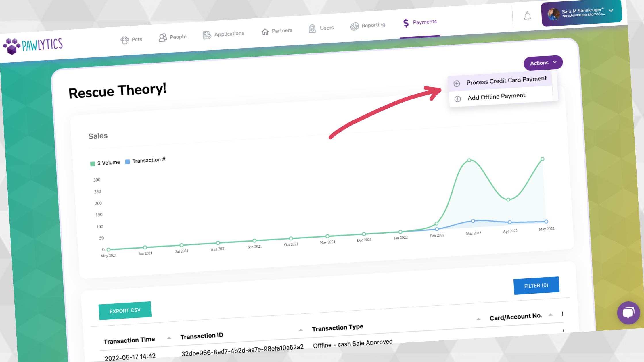Open Partners tab

click(x=277, y=31)
